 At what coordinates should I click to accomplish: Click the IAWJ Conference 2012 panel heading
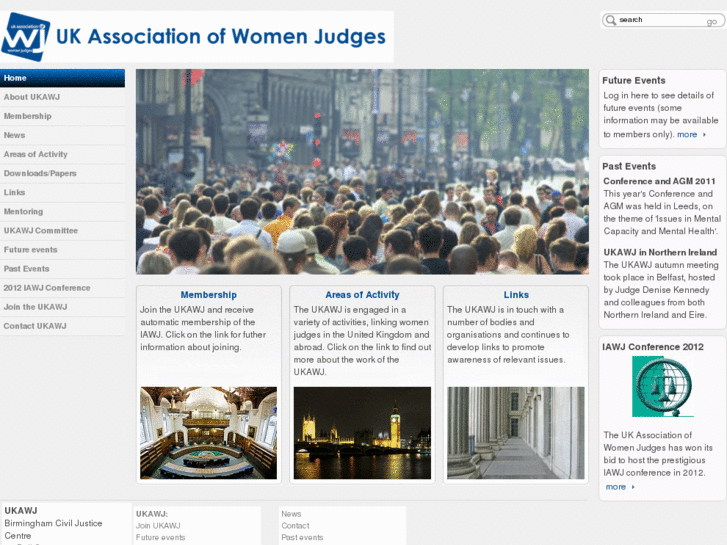[x=653, y=347]
